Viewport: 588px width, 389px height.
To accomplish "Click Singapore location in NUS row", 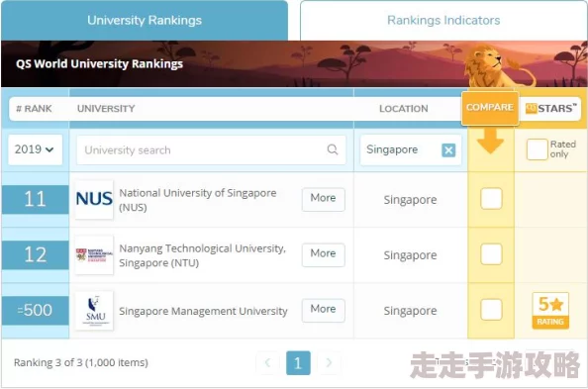I will tap(410, 200).
